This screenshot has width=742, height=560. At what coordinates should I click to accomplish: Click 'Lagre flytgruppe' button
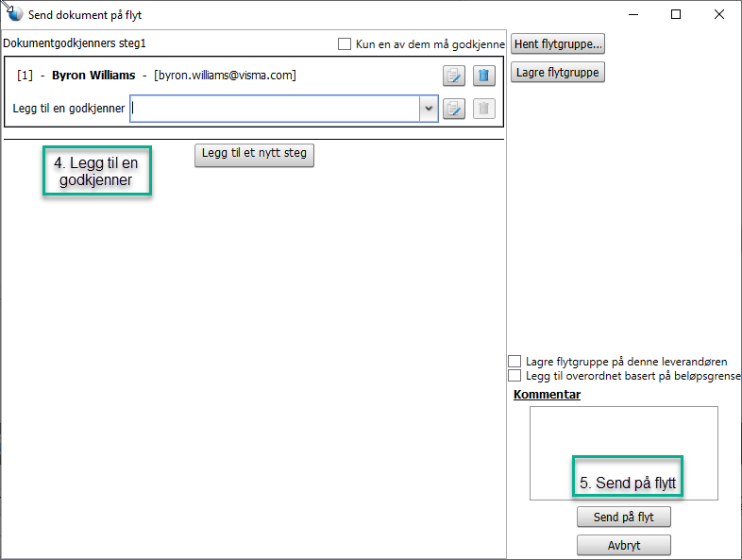tap(558, 73)
